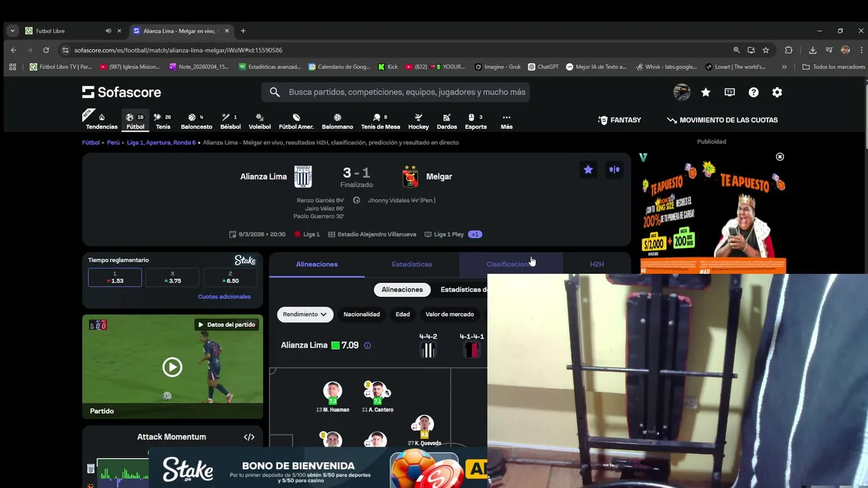
Task: Click the Alianza Lima club crest
Action: (302, 176)
